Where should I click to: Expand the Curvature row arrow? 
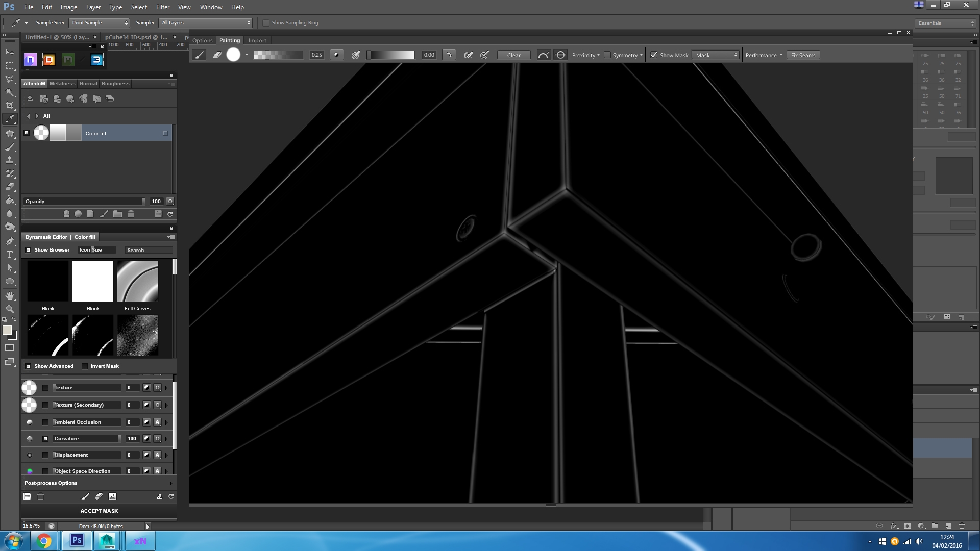pos(166,439)
